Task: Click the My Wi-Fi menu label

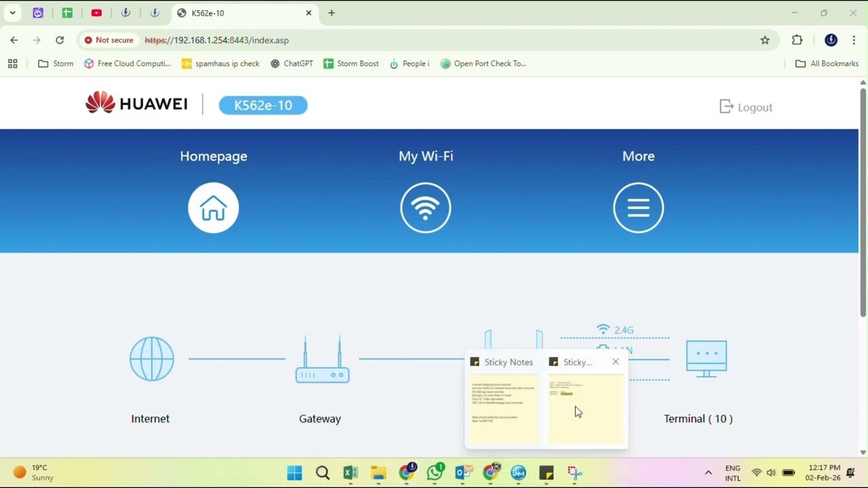Action: pos(426,156)
